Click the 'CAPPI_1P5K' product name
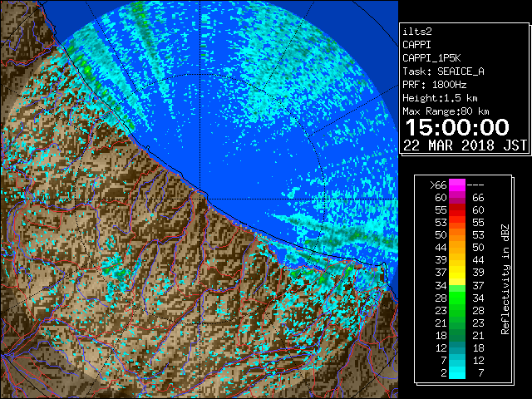Viewport: 532px width, 399px height. coord(431,58)
